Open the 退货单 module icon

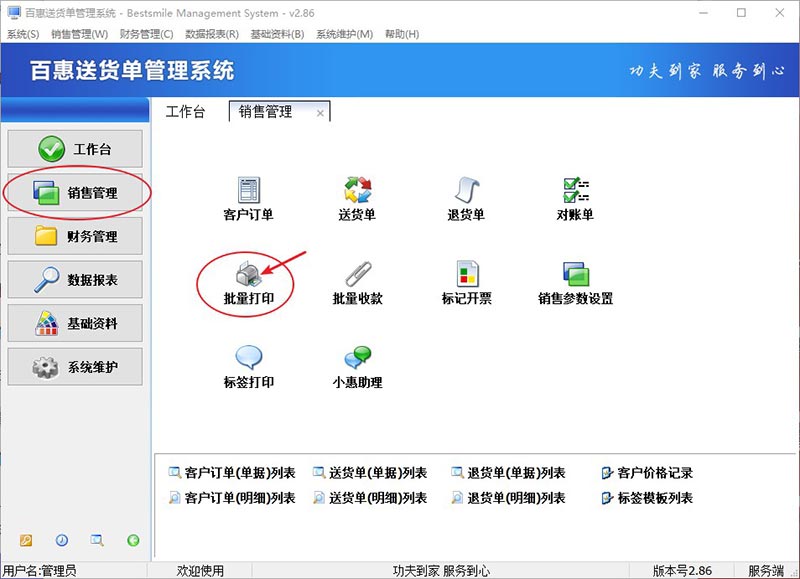click(466, 190)
